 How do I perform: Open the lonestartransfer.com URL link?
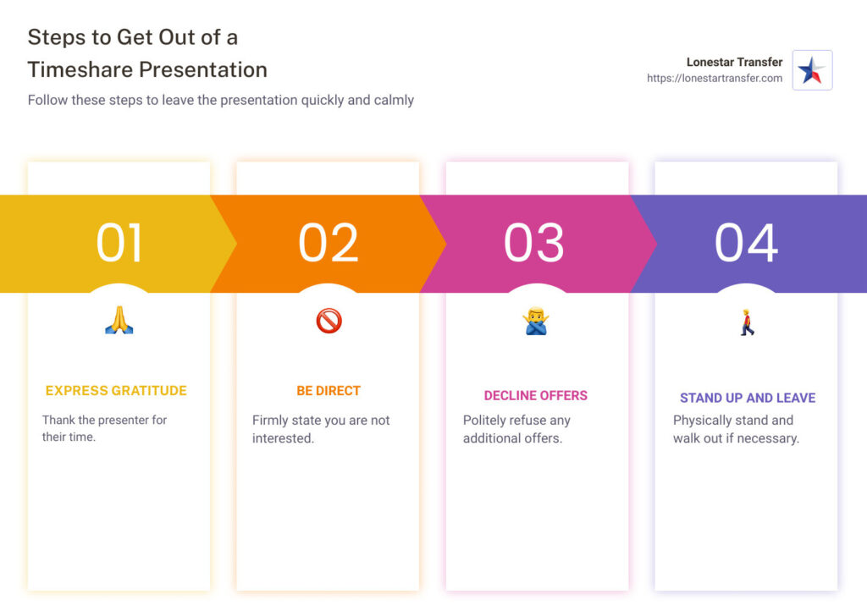click(x=715, y=79)
